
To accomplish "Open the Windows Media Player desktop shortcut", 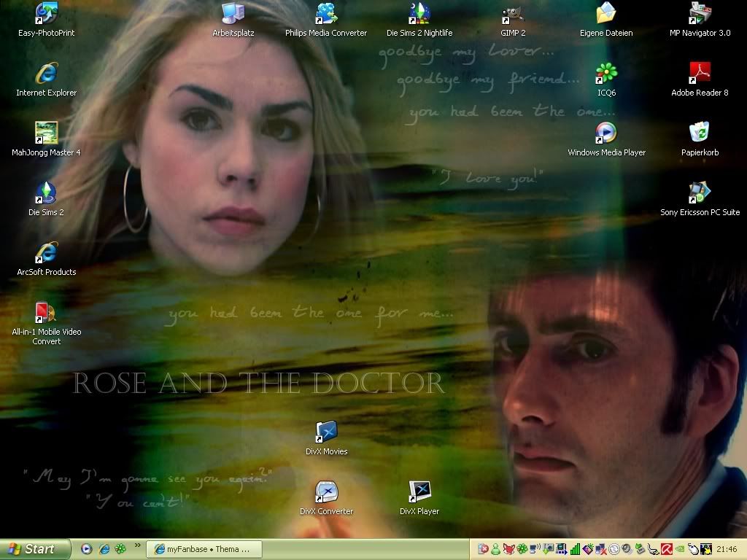I will [606, 139].
